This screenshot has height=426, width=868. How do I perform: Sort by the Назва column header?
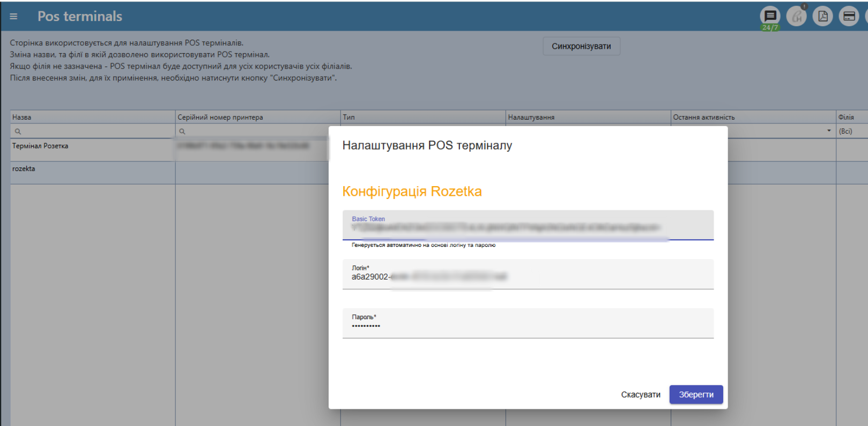pyautogui.click(x=93, y=117)
